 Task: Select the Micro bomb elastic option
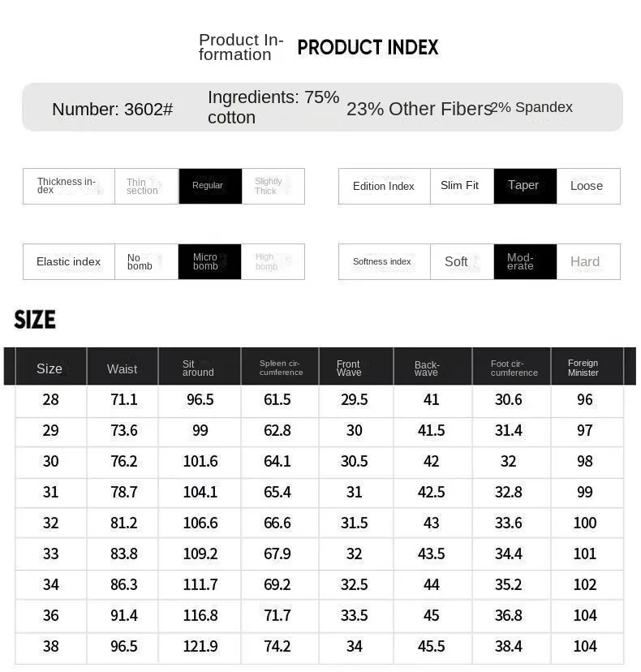pos(210,262)
